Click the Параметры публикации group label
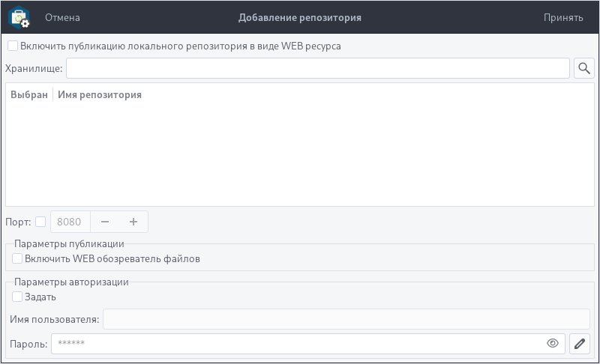 point(69,243)
